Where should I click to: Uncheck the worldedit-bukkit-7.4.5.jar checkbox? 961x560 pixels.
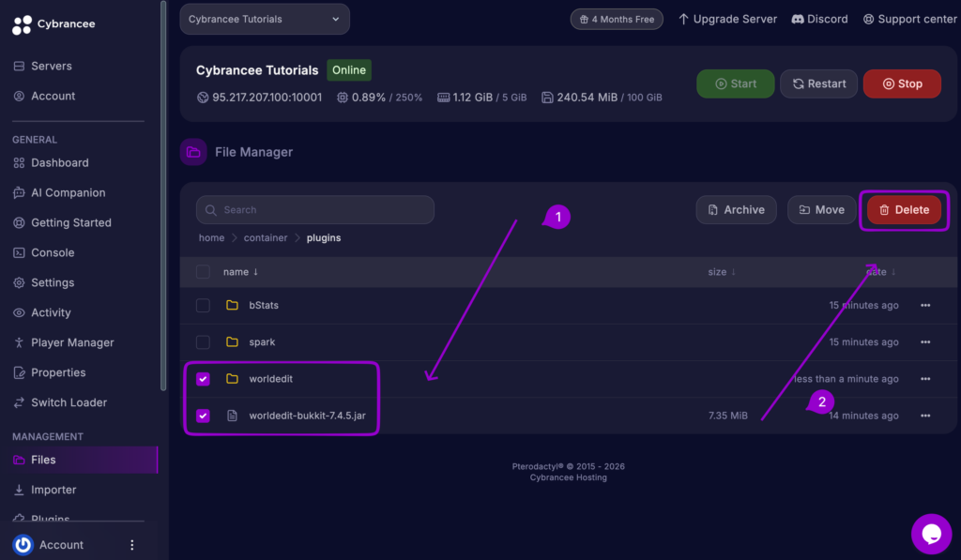pyautogui.click(x=203, y=416)
